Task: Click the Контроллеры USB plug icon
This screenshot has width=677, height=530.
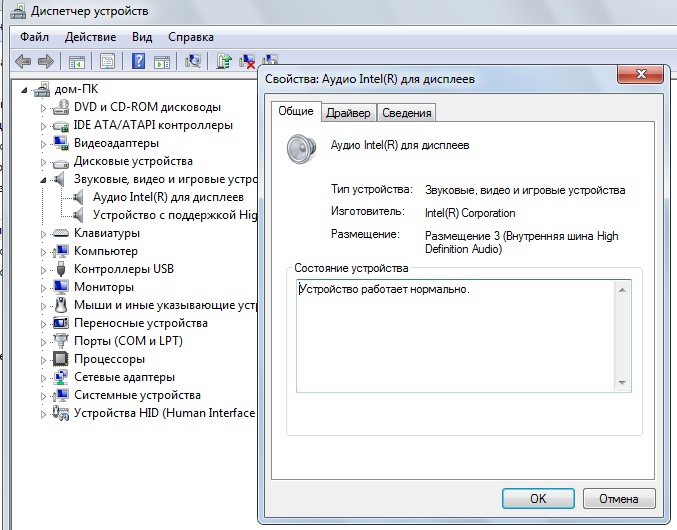Action: (x=61, y=269)
